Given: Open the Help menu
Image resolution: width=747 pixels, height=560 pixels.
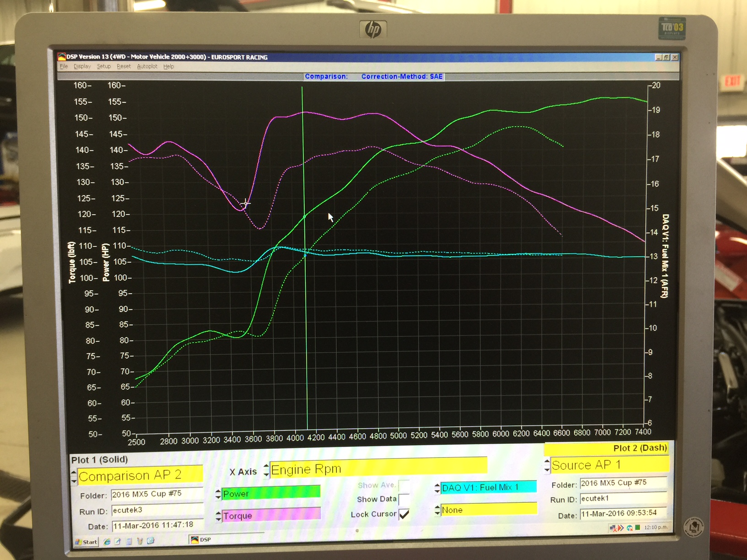Looking at the screenshot, I should click(x=169, y=66).
